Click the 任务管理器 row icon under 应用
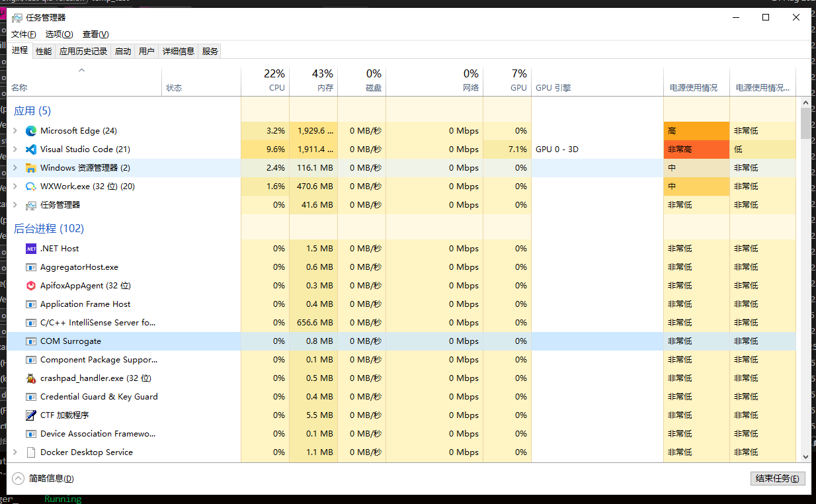 tap(30, 205)
